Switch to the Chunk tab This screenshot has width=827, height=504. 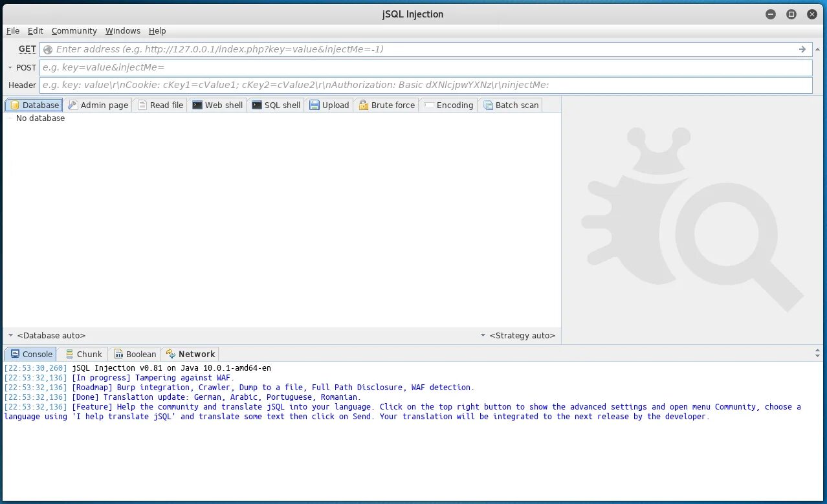coord(83,354)
